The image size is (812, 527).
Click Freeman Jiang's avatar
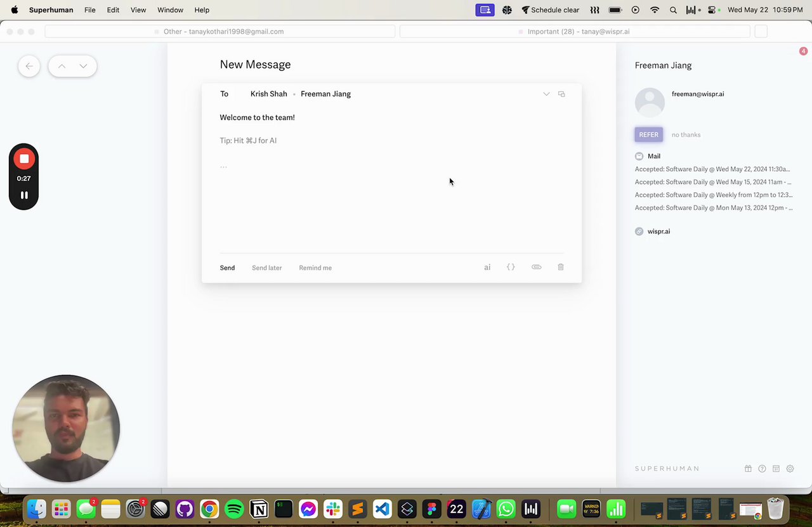click(650, 102)
